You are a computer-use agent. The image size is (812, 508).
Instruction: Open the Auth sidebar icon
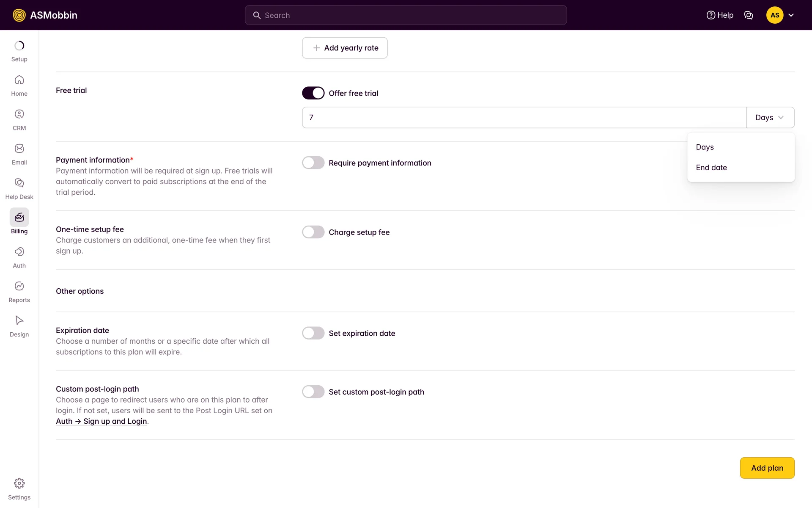(x=19, y=252)
